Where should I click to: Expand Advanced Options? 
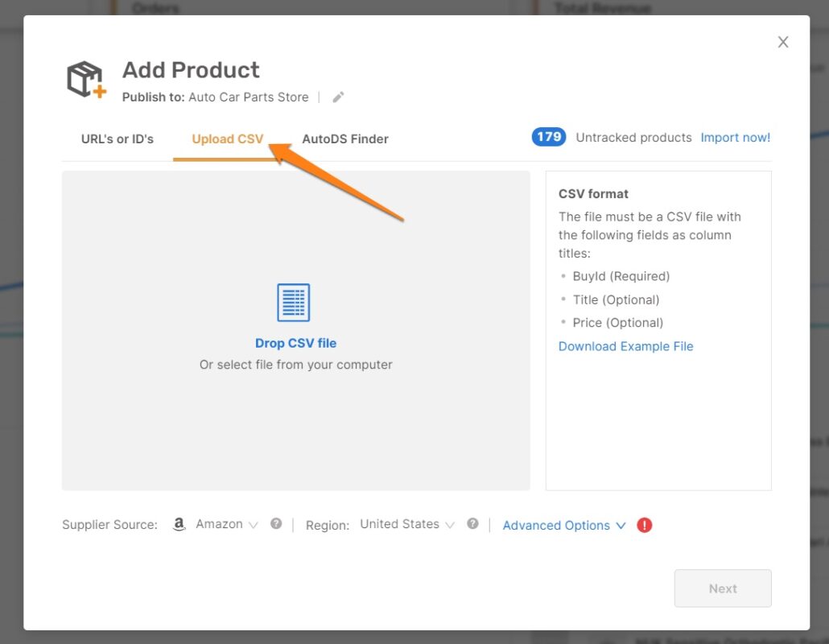563,526
